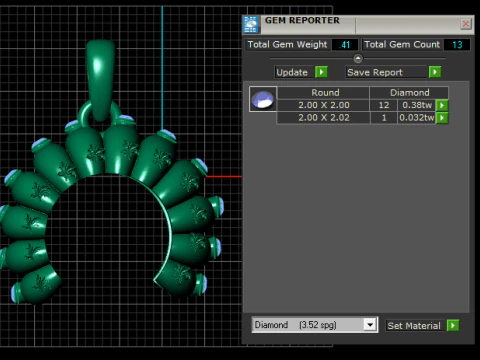Image resolution: width=480 pixels, height=360 pixels.
Task: Click the GEM REPORTER title text
Action: (x=302, y=20)
